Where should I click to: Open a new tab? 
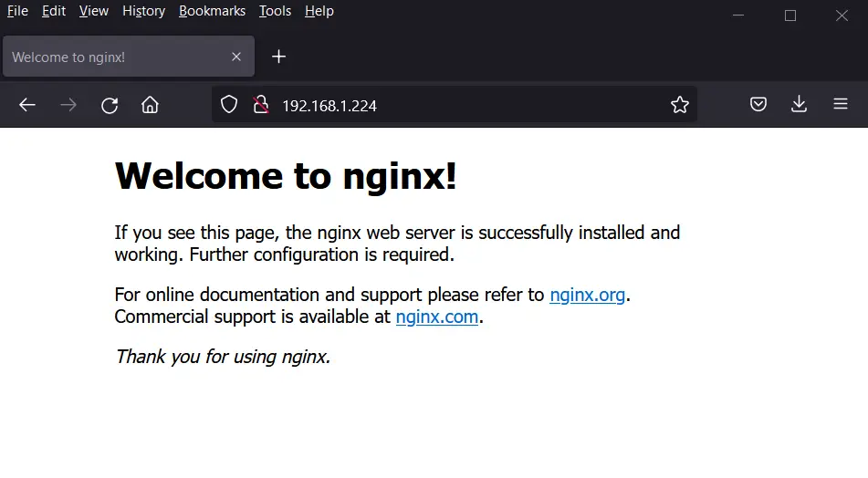click(x=279, y=57)
